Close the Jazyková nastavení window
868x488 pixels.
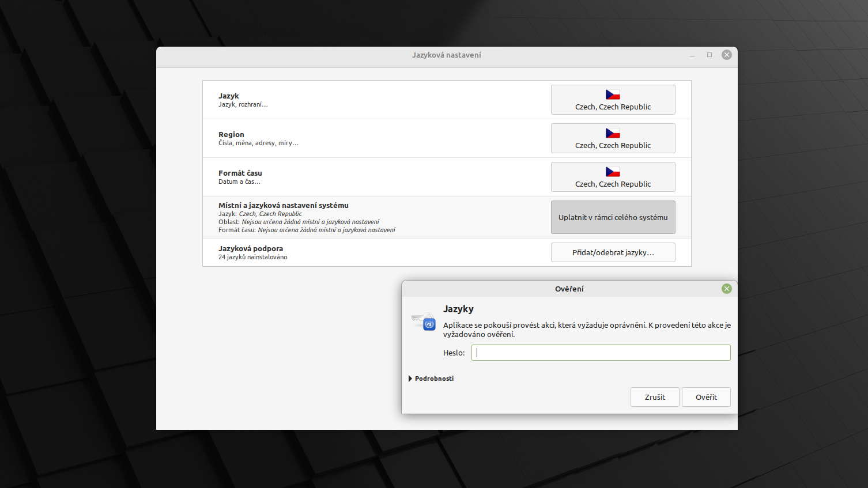click(727, 55)
